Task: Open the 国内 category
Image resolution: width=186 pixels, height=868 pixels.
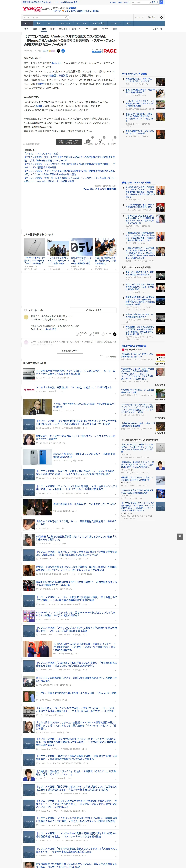Action: click(x=35, y=29)
